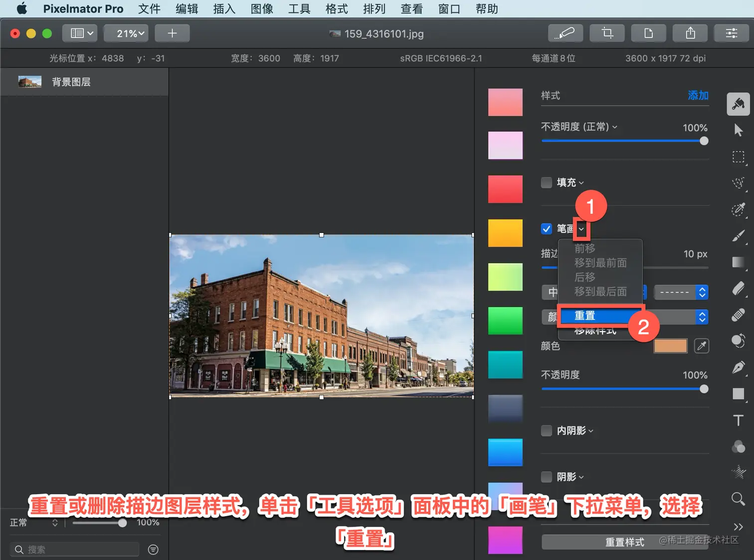Click the 添加 link next to 样式
This screenshot has height=560, width=754.
698,95
